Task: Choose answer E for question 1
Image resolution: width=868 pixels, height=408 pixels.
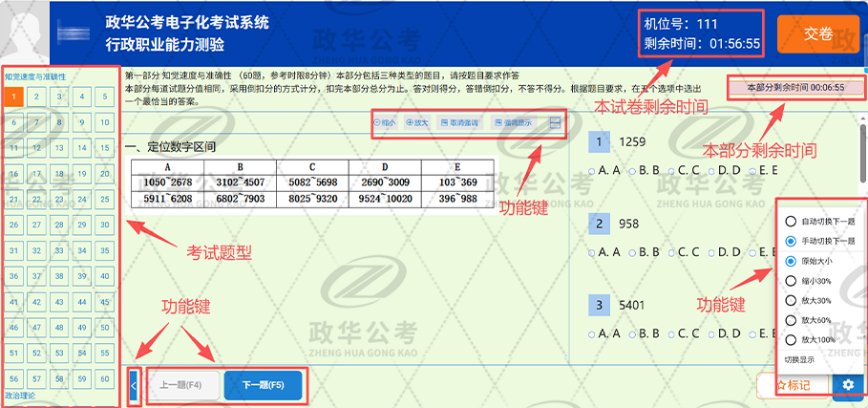Action: click(762, 170)
